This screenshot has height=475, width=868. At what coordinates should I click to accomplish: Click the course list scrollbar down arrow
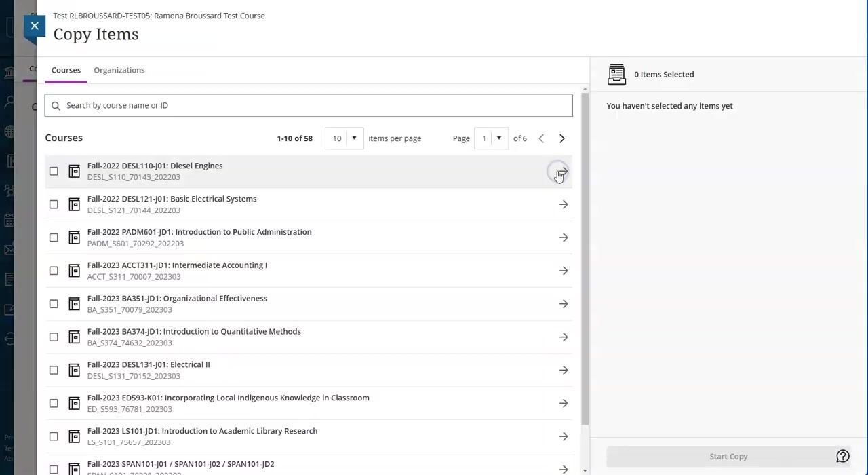(x=585, y=470)
